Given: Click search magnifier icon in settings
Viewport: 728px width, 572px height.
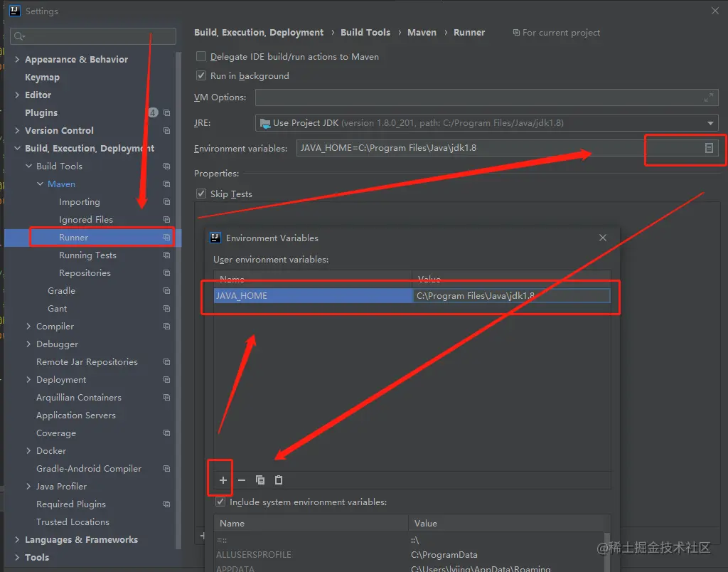Looking at the screenshot, I should point(19,36).
